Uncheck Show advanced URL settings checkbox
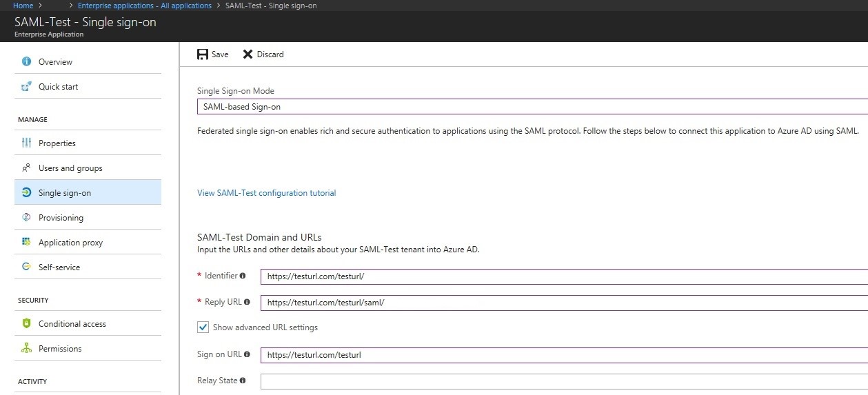Screen dimensions: 868x395 [x=203, y=327]
